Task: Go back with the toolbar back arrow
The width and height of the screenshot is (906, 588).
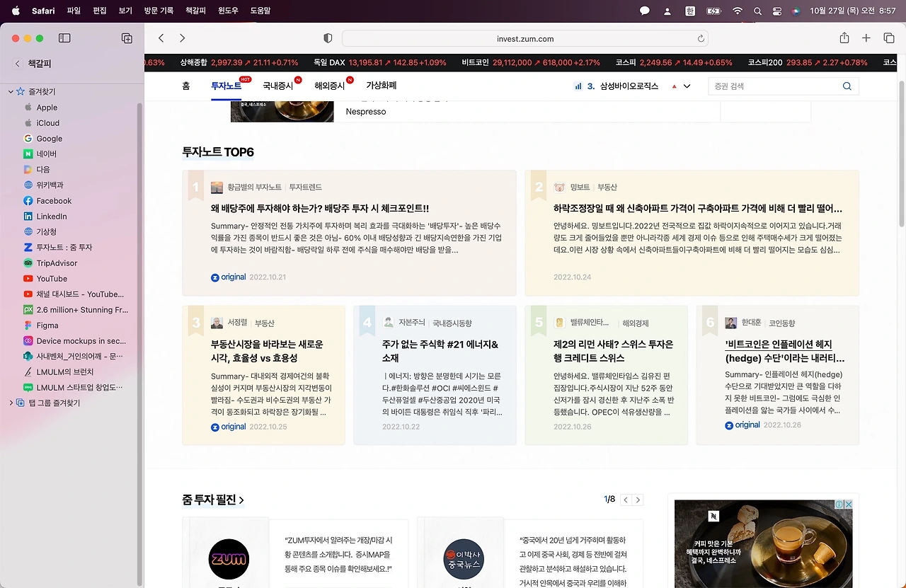Action: coord(161,38)
